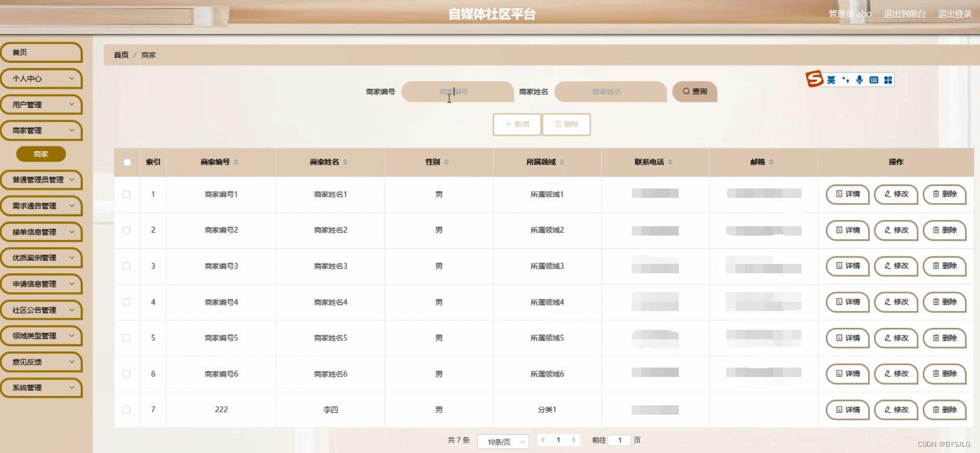This screenshot has height=453, width=980.
Task: Open the 社区公告管理 menu
Action: click(41, 310)
